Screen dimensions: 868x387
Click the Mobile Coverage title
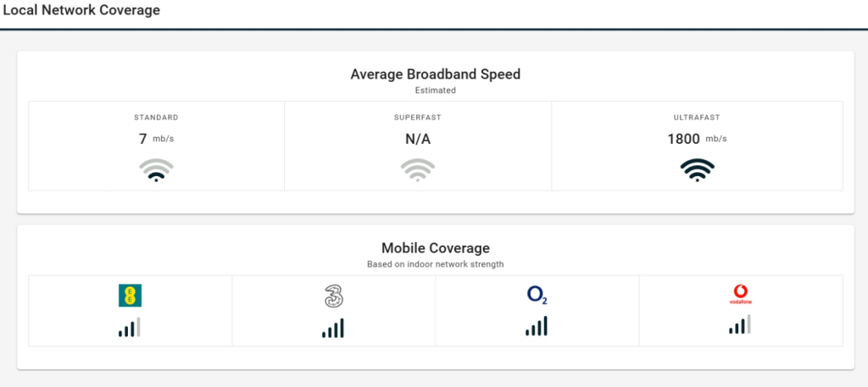click(x=435, y=248)
